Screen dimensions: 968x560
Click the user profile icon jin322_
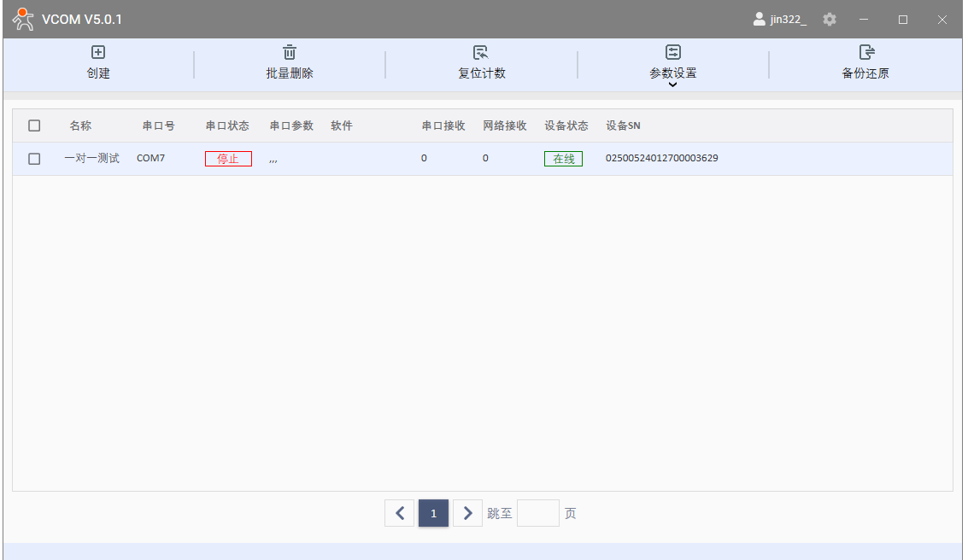[x=759, y=19]
